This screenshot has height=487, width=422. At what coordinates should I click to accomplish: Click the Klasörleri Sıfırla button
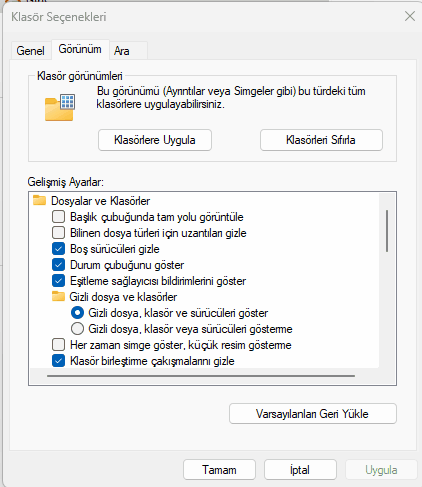(x=321, y=140)
